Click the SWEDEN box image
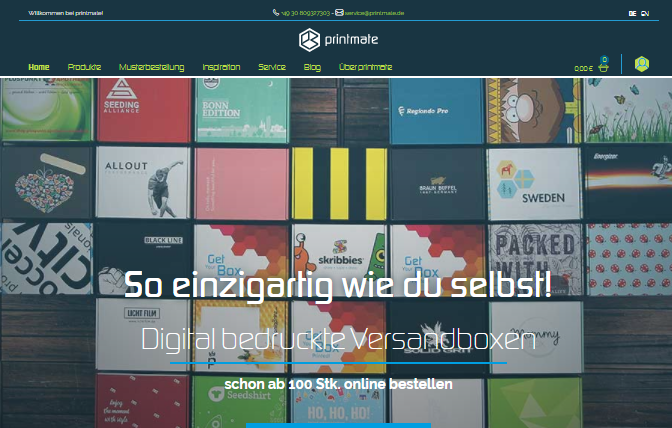 pyautogui.click(x=534, y=184)
